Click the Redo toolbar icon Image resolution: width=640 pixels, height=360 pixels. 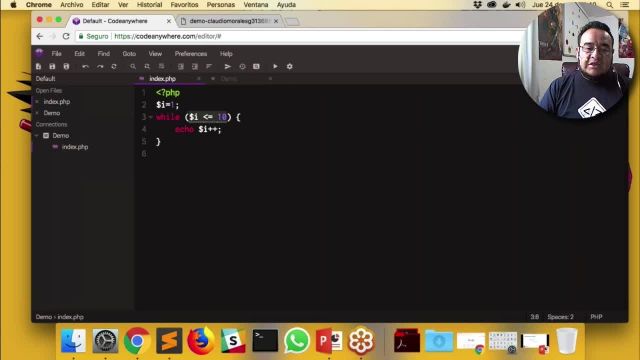point(100,67)
